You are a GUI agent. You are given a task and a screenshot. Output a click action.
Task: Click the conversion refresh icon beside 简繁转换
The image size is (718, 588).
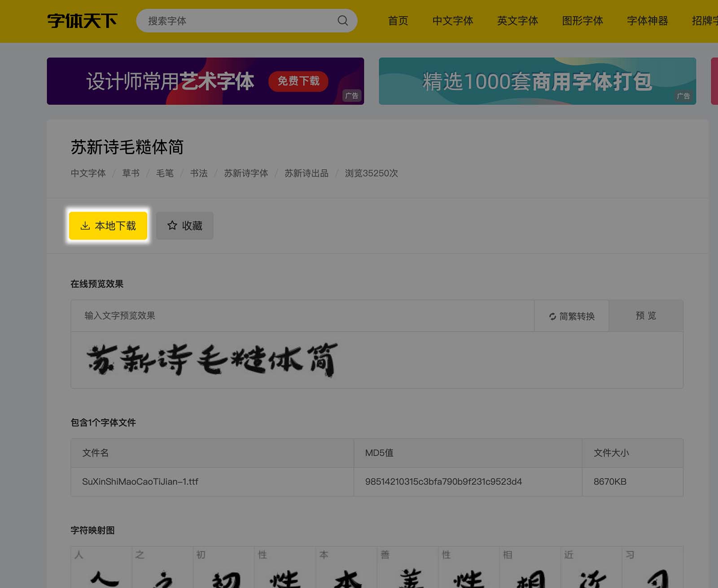(553, 316)
